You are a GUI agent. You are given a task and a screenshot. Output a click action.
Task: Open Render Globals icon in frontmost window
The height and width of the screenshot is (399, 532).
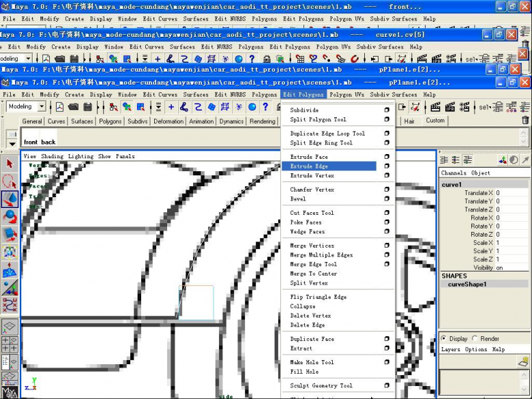click(x=464, y=107)
